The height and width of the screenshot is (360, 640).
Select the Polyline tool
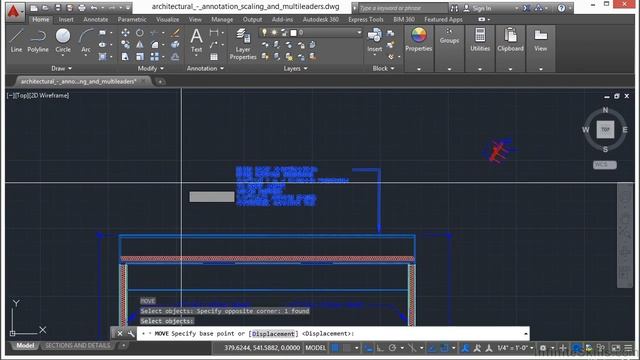click(38, 40)
